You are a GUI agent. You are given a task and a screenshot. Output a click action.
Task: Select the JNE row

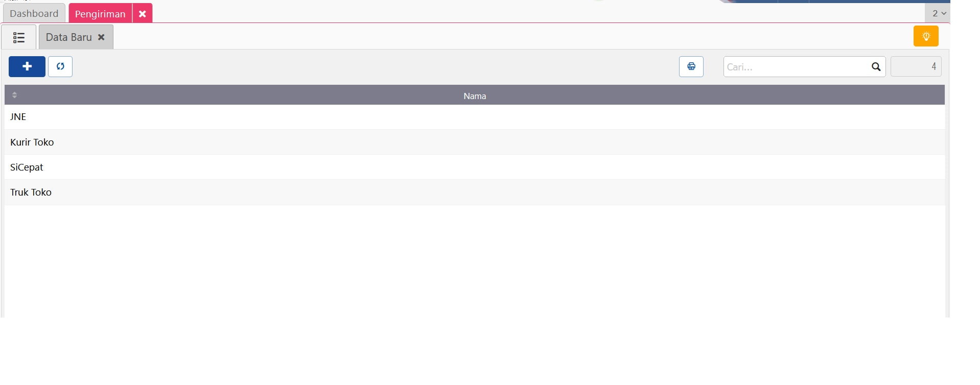(475, 117)
